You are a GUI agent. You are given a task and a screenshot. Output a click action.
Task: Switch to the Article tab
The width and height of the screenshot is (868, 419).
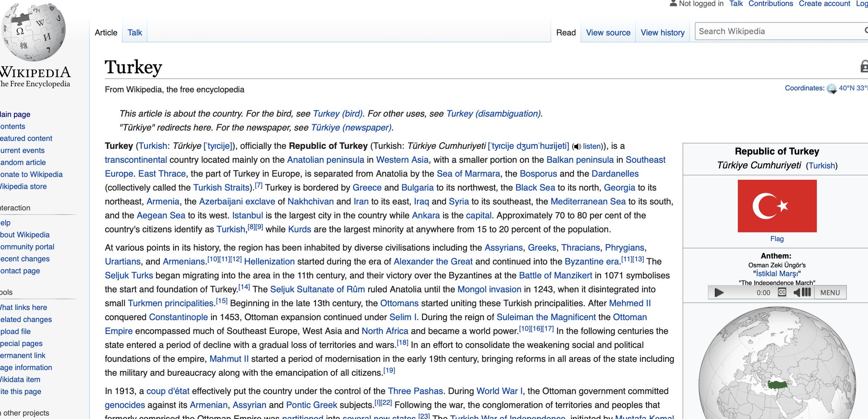coord(106,33)
